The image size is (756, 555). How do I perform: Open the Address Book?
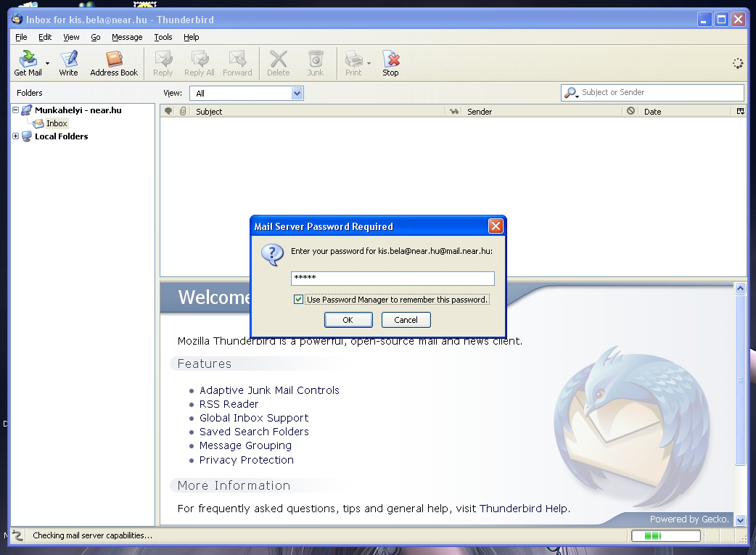click(x=114, y=62)
